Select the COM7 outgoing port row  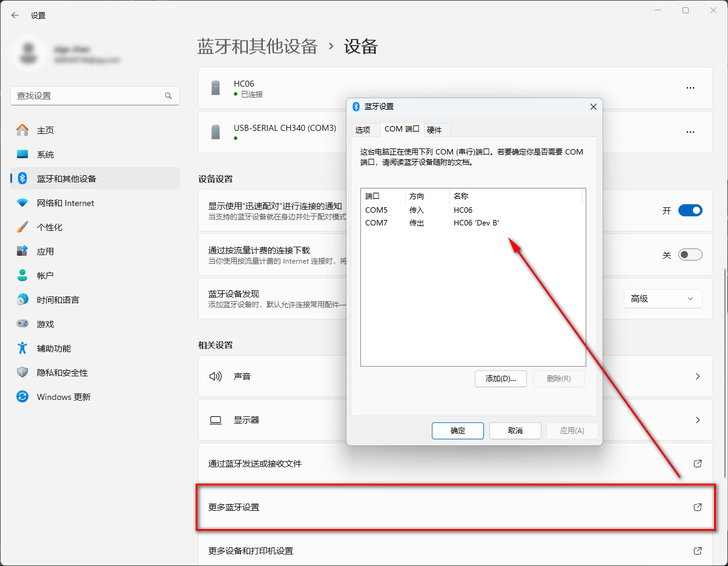click(x=431, y=223)
